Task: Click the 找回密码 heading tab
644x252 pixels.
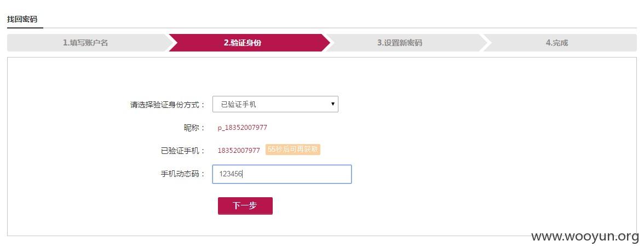Action: tap(22, 19)
